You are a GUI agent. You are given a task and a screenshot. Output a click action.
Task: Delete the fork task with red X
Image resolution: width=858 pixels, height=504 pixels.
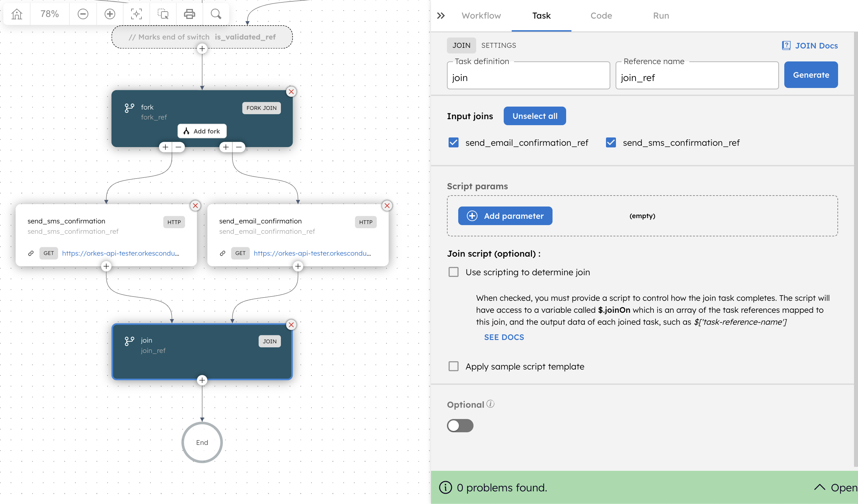291,92
